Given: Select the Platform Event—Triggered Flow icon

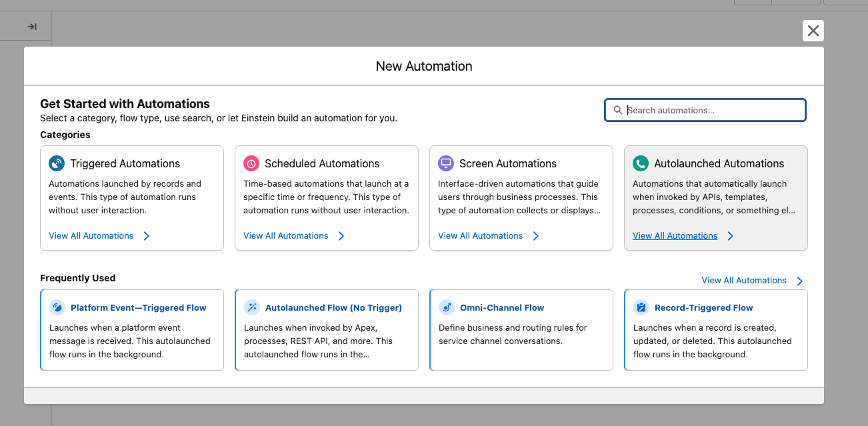Looking at the screenshot, I should [58, 307].
